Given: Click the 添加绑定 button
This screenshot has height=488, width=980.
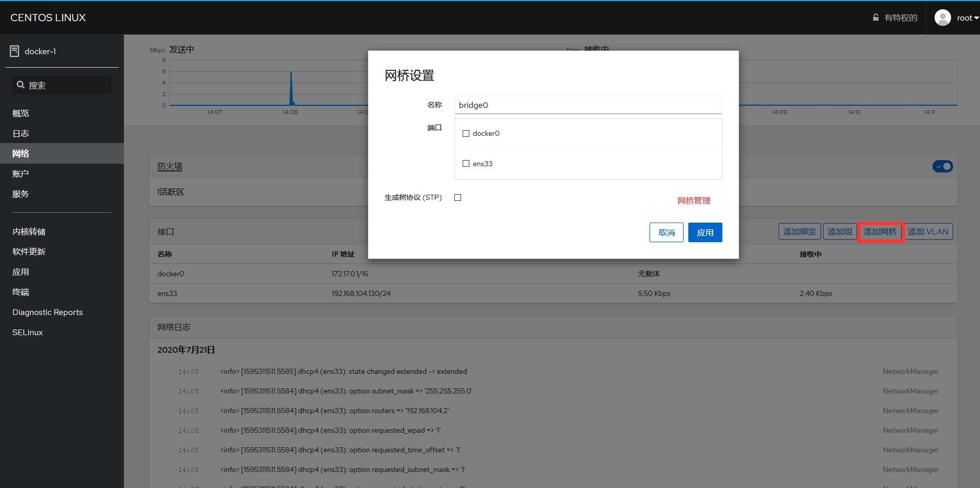Looking at the screenshot, I should pyautogui.click(x=799, y=231).
